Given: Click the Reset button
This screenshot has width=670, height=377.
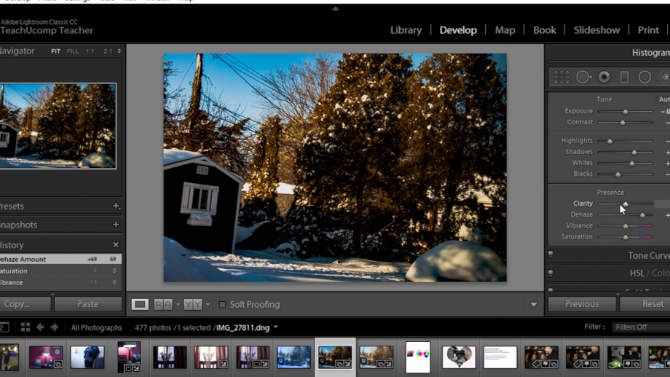Looking at the screenshot, I should pos(645,304).
